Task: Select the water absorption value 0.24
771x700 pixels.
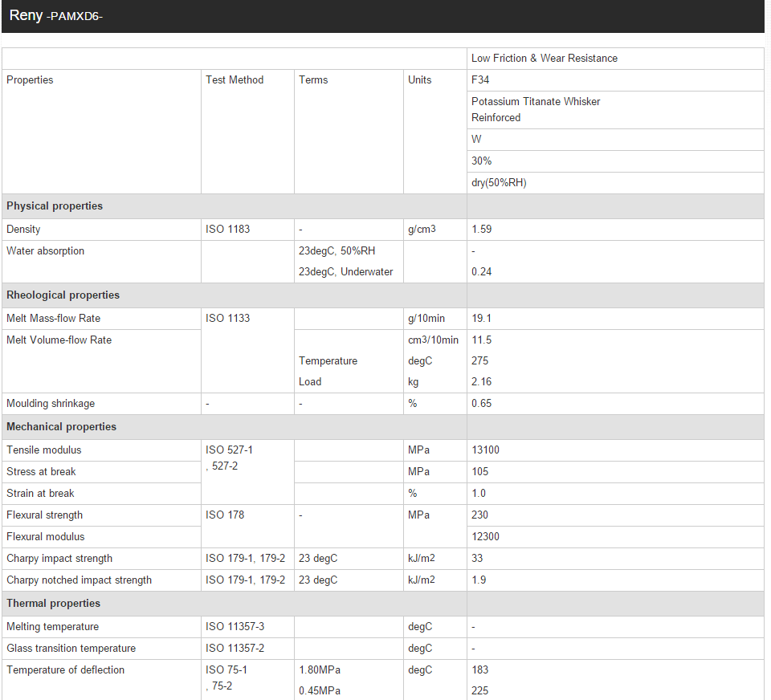Action: [481, 271]
